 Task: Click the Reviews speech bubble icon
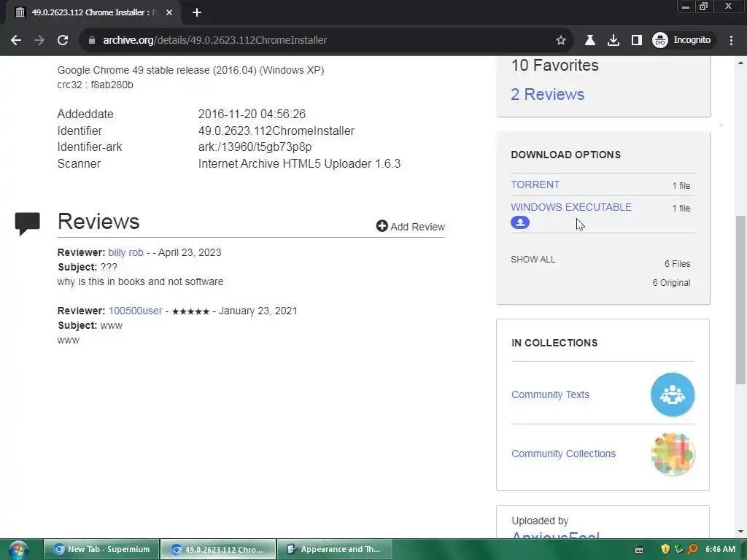(27, 223)
